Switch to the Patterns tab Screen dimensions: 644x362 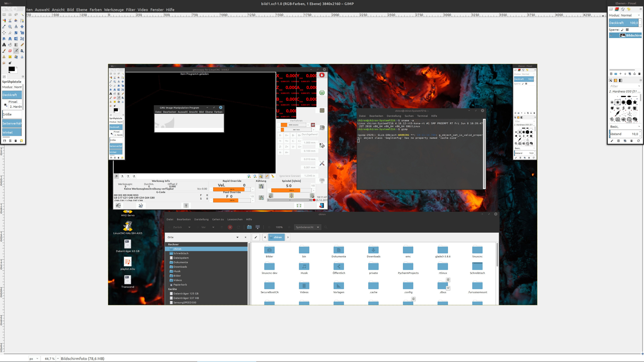point(615,80)
